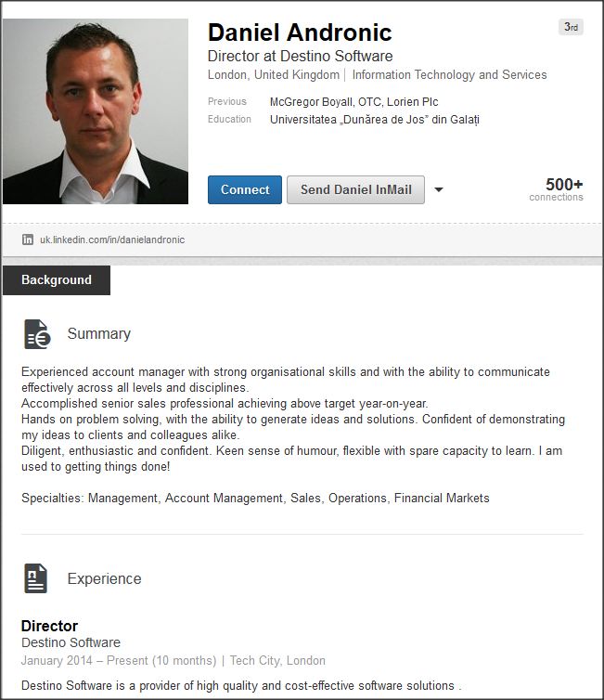The image size is (604, 700).
Task: Click the LinkedIn 'in' logo icon
Action: 28,240
